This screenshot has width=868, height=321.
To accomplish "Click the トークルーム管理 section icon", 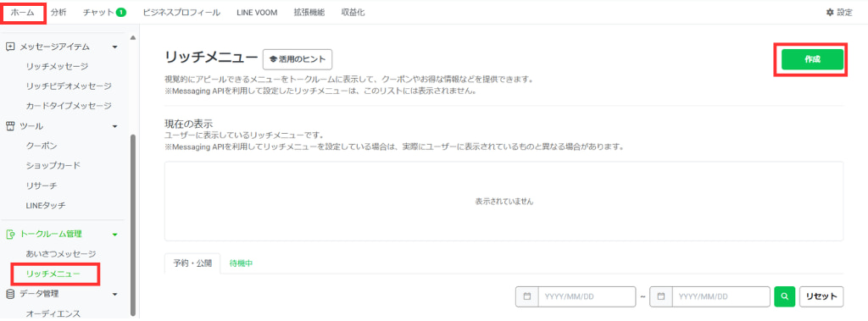I will pyautogui.click(x=10, y=234).
